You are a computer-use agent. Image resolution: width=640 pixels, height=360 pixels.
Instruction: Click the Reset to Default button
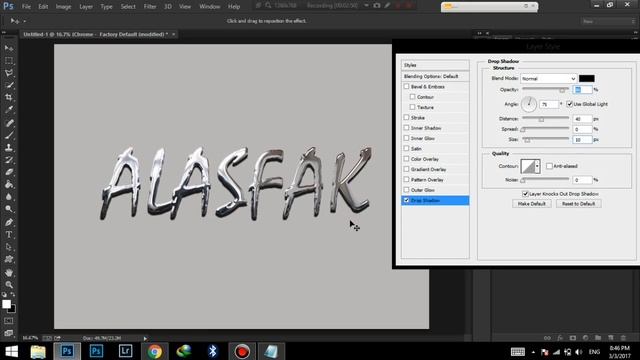point(578,204)
